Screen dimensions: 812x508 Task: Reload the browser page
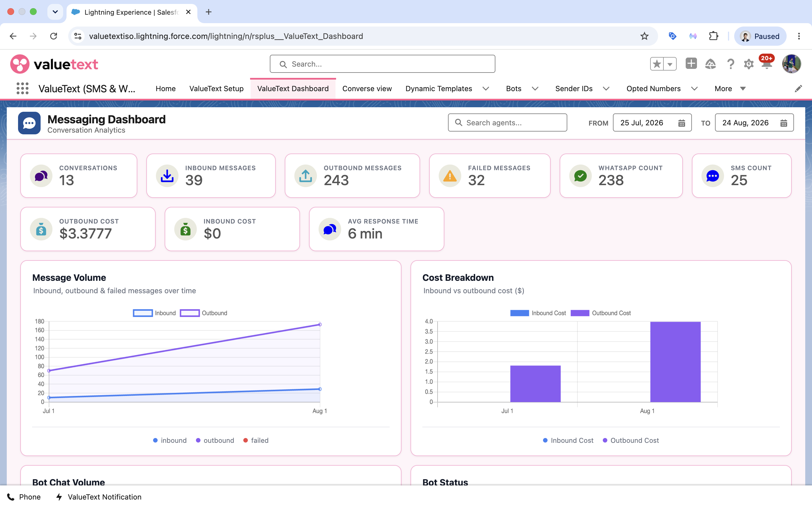(53, 36)
